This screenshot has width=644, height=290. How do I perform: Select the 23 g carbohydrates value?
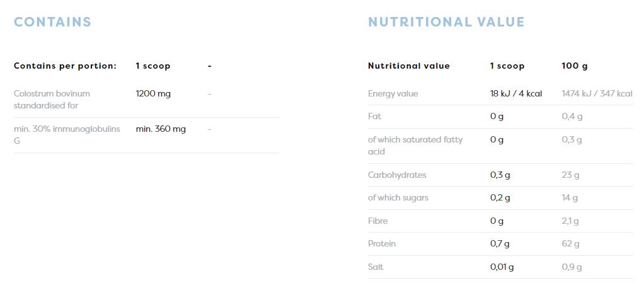pyautogui.click(x=570, y=175)
